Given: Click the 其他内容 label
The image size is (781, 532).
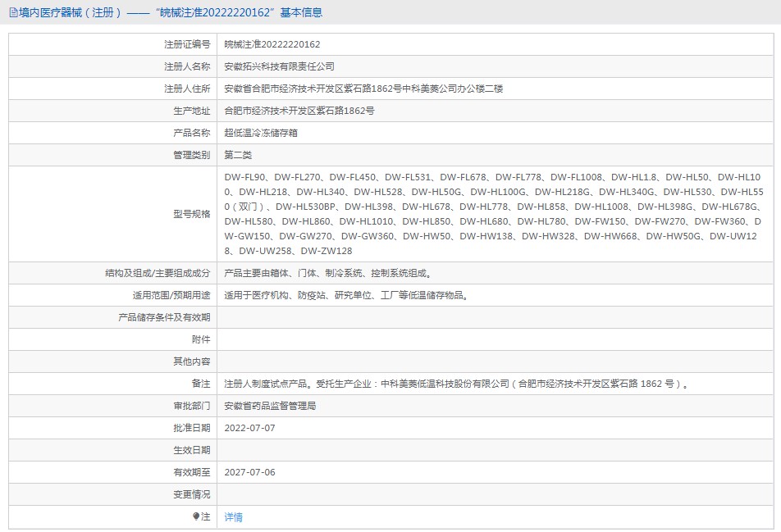Looking at the screenshot, I should point(192,361).
